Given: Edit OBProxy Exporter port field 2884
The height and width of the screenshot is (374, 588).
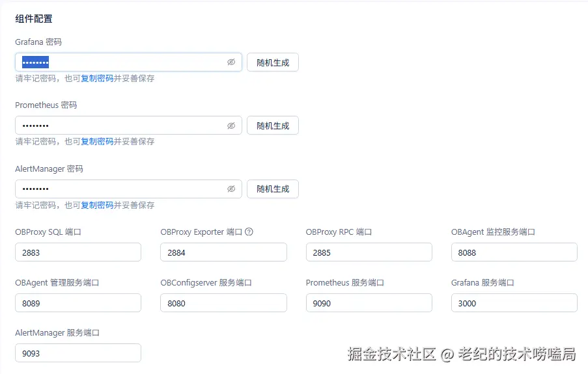Looking at the screenshot, I should (x=223, y=252).
